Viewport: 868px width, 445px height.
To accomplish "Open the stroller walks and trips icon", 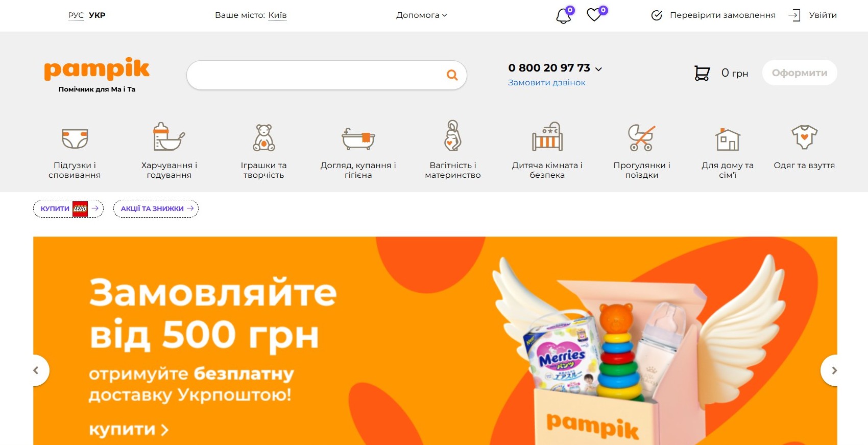I will (641, 138).
